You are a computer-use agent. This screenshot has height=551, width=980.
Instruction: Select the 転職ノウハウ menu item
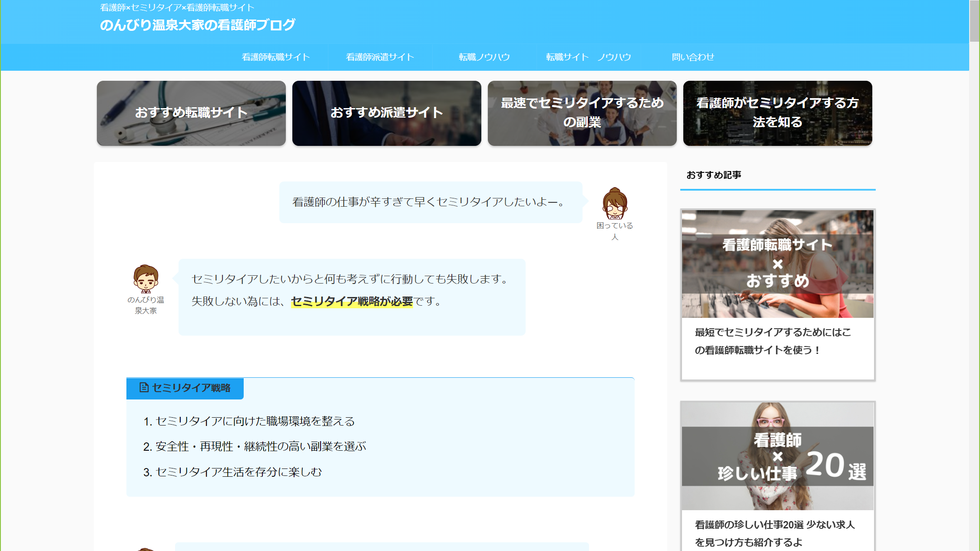(x=484, y=57)
